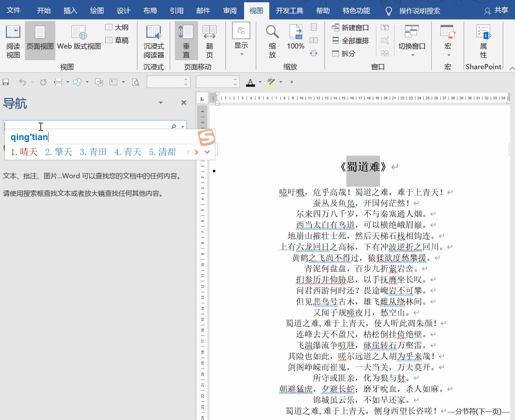Viewport: 515px width, 420px height.
Task: Click the font color A swatch
Action: click(x=250, y=82)
